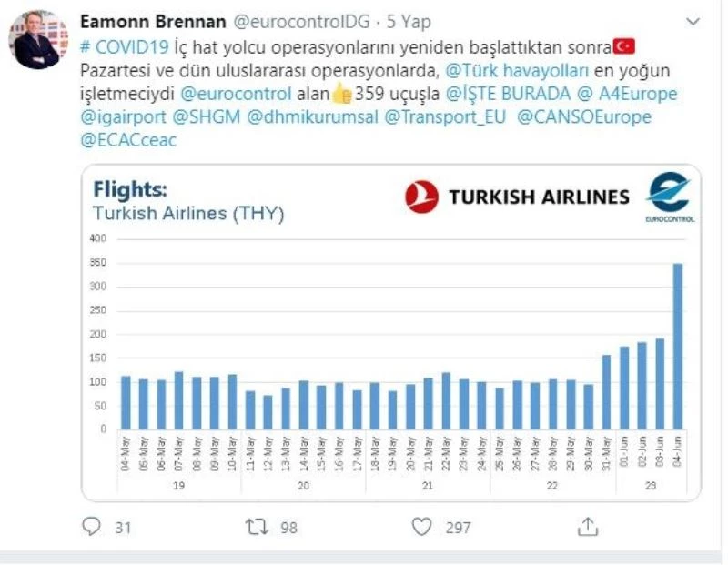Expand the tweet options chevron
This screenshot has width=728, height=565.
click(x=694, y=20)
